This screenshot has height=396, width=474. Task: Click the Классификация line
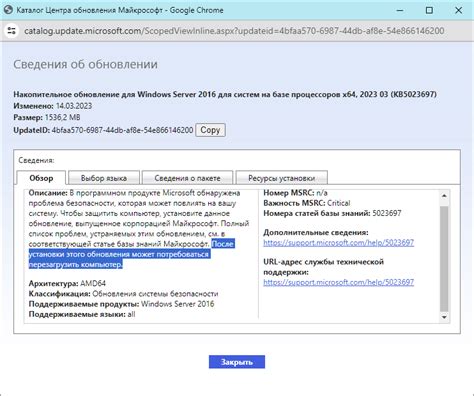pyautogui.click(x=123, y=294)
